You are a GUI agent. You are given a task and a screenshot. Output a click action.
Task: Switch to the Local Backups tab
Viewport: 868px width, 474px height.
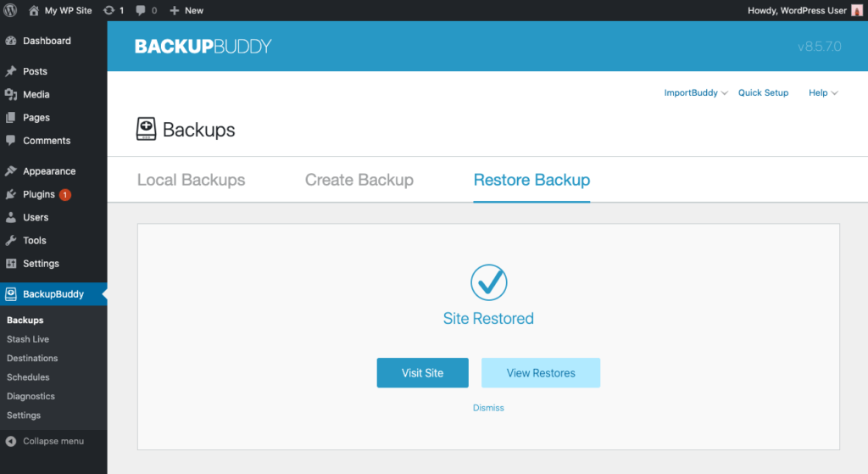coord(191,180)
